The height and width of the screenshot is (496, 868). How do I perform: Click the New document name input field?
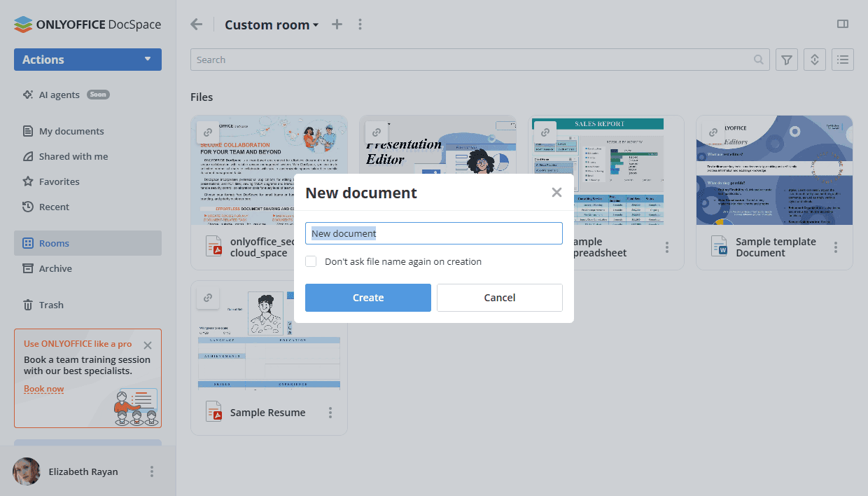433,233
